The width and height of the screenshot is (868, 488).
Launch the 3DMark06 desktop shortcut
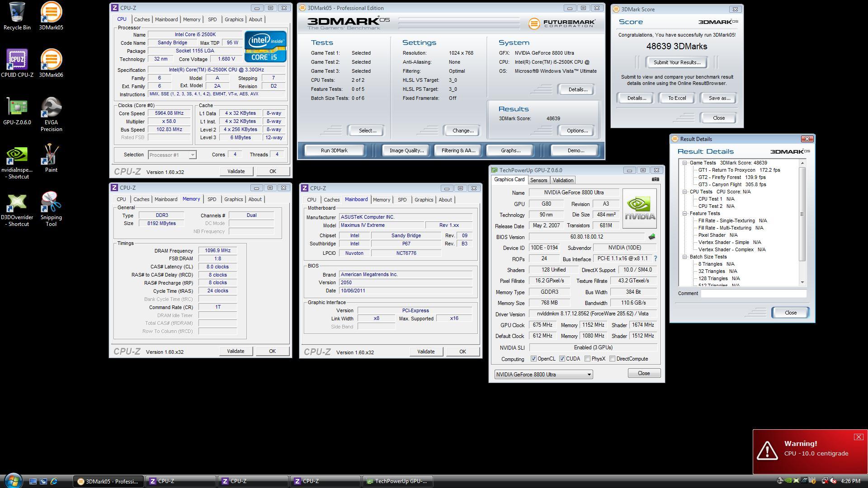coord(51,64)
